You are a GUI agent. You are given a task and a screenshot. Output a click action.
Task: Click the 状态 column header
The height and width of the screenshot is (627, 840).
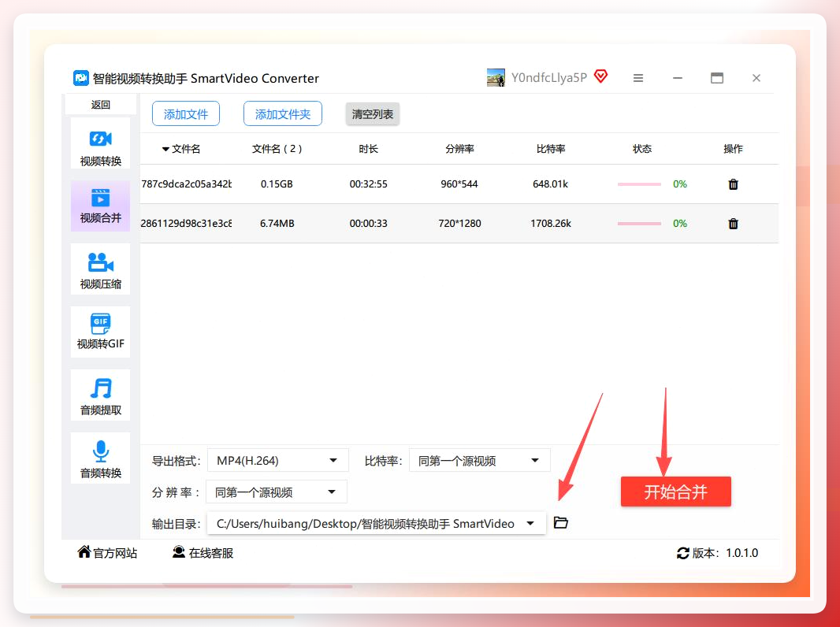641,149
